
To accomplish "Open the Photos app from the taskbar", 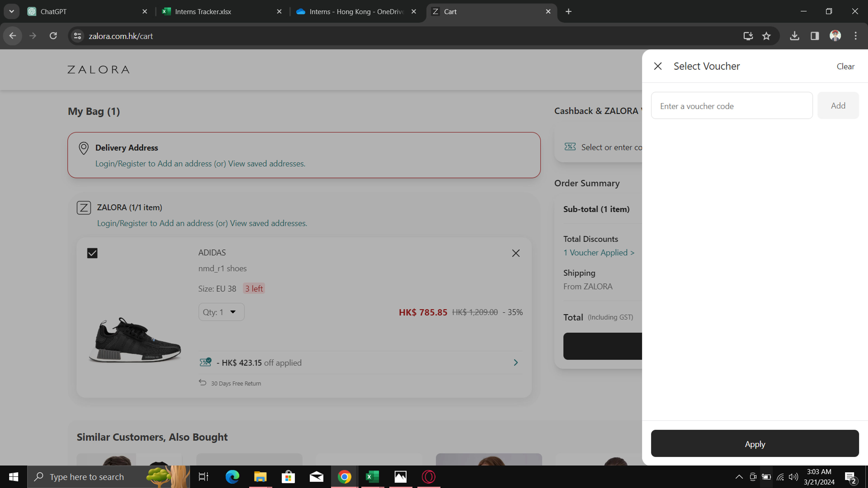I will pos(401,476).
